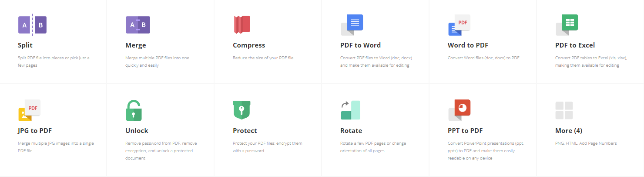The height and width of the screenshot is (177, 644).
Task: Click the PDF to Word icon
Action: (352, 25)
